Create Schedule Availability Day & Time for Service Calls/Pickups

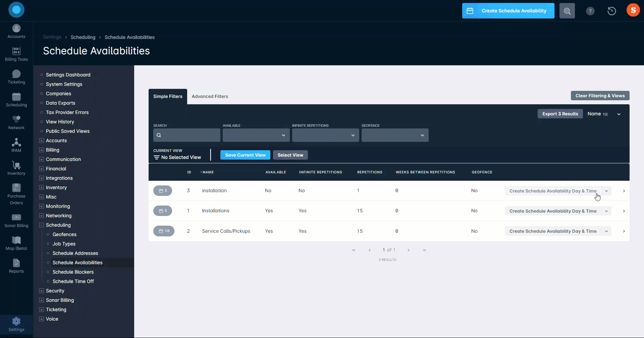553,231
